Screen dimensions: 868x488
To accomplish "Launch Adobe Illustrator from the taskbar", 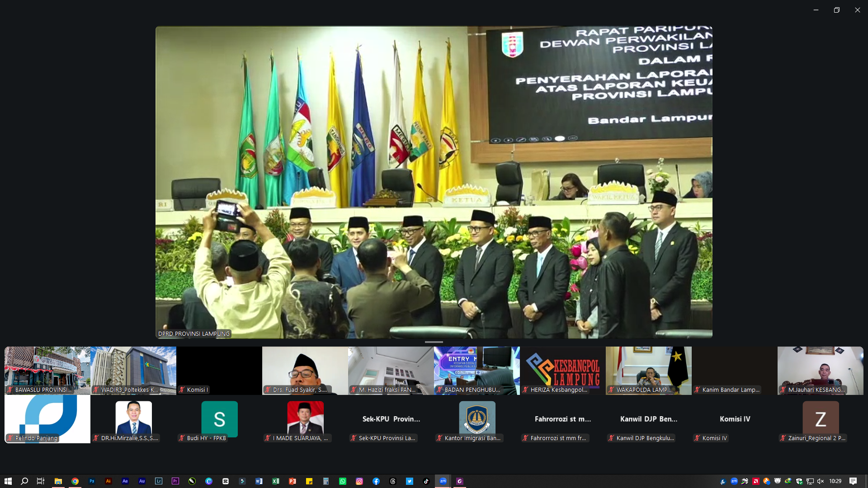I will click(x=108, y=481).
